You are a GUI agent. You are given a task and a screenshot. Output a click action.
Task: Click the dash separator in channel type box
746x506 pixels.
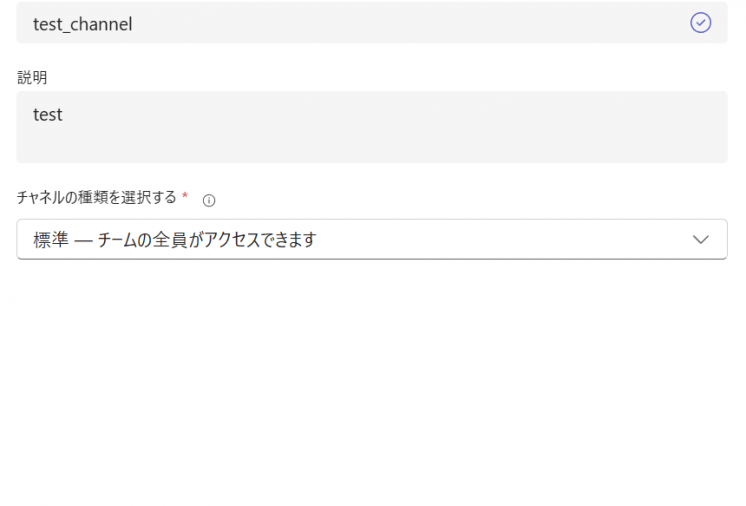pyautogui.click(x=82, y=240)
